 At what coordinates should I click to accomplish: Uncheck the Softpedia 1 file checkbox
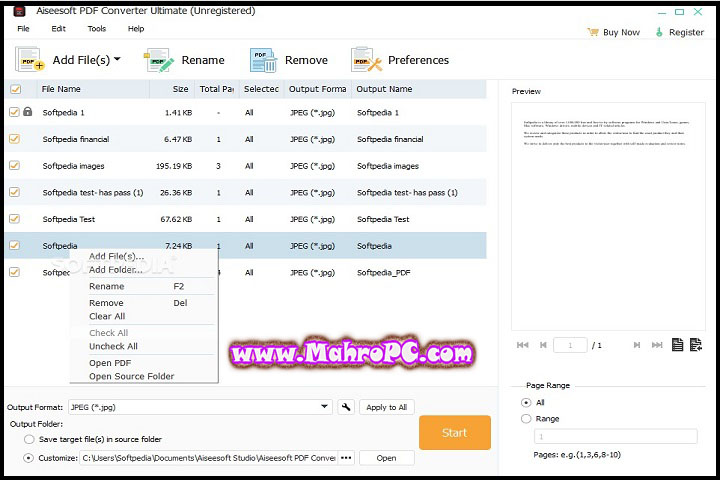[x=14, y=112]
